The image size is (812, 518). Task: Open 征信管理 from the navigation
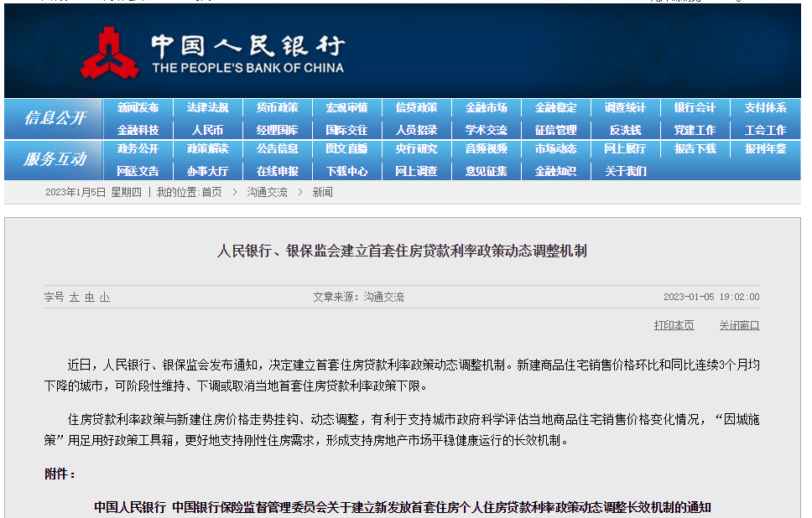[555, 130]
